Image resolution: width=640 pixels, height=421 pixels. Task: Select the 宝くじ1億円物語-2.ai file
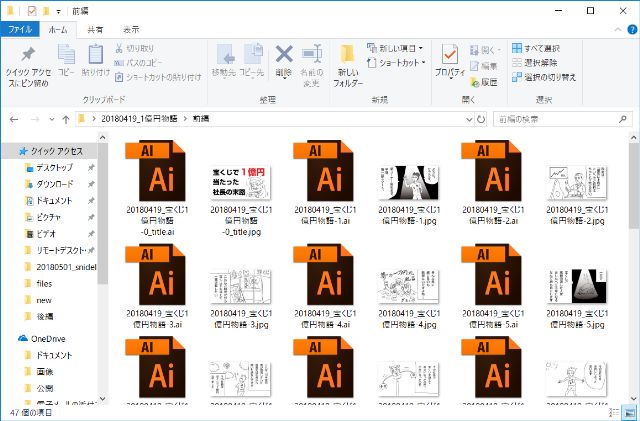[x=493, y=183]
